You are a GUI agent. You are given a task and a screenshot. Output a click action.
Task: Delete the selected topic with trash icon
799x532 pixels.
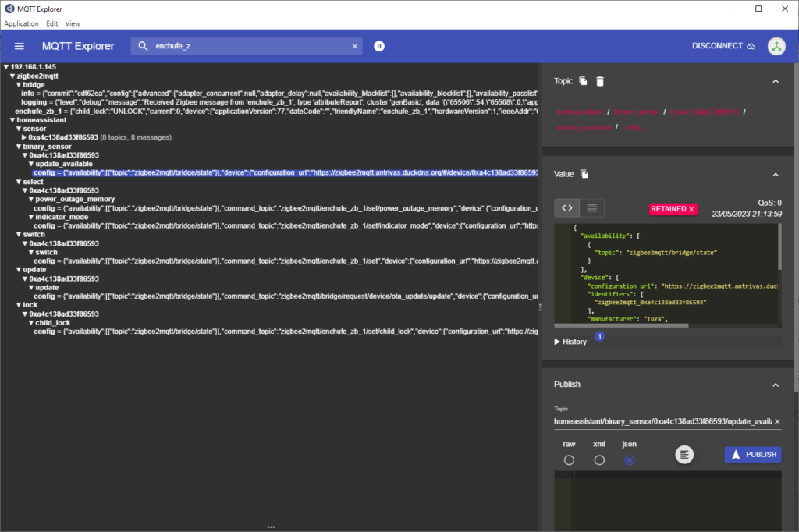(600, 81)
